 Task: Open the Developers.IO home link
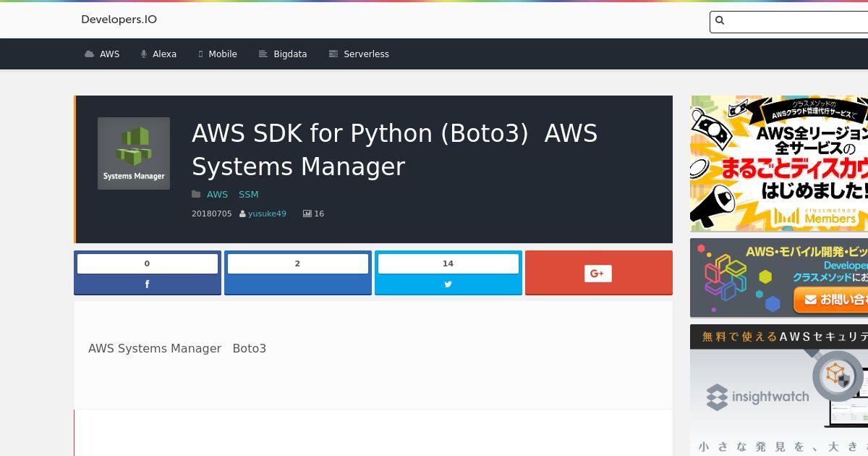click(119, 20)
